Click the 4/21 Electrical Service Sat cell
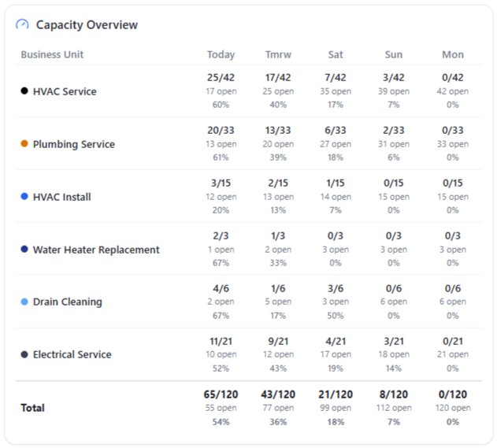 (336, 354)
